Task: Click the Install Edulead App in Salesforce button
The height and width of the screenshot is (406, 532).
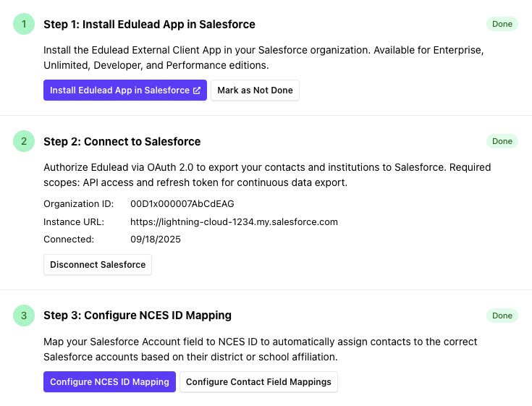Action: (124, 90)
